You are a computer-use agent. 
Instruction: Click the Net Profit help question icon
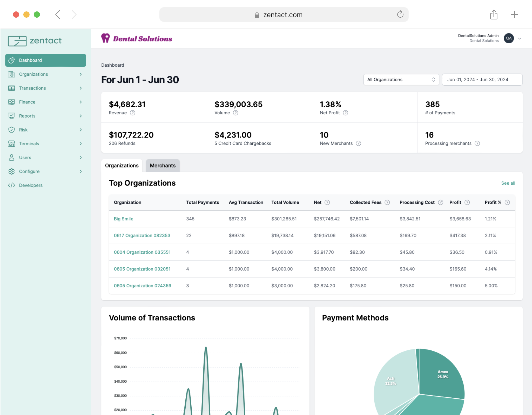[345, 113]
